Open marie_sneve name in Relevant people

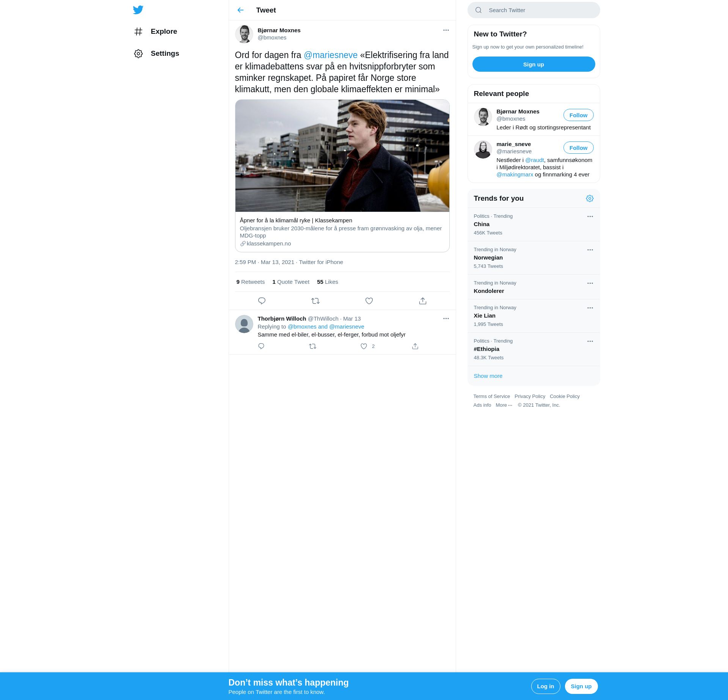(x=513, y=144)
